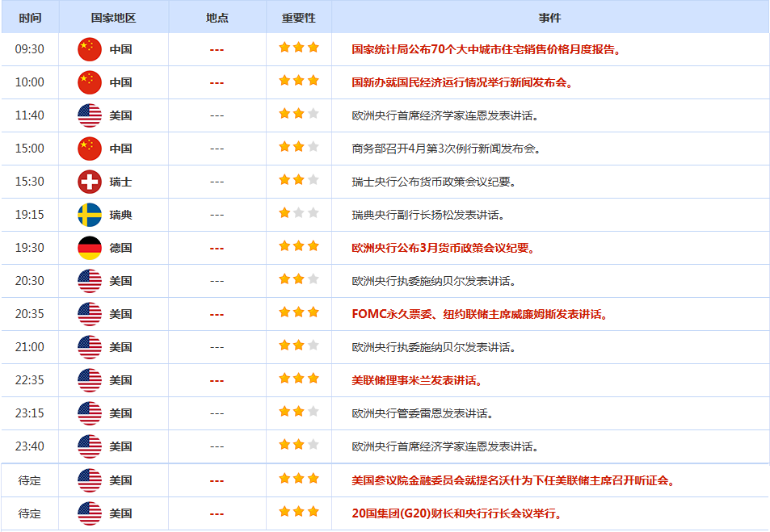This screenshot has height=532, width=770.
Task: Click the 国家地区 column header
Action: pyautogui.click(x=113, y=17)
